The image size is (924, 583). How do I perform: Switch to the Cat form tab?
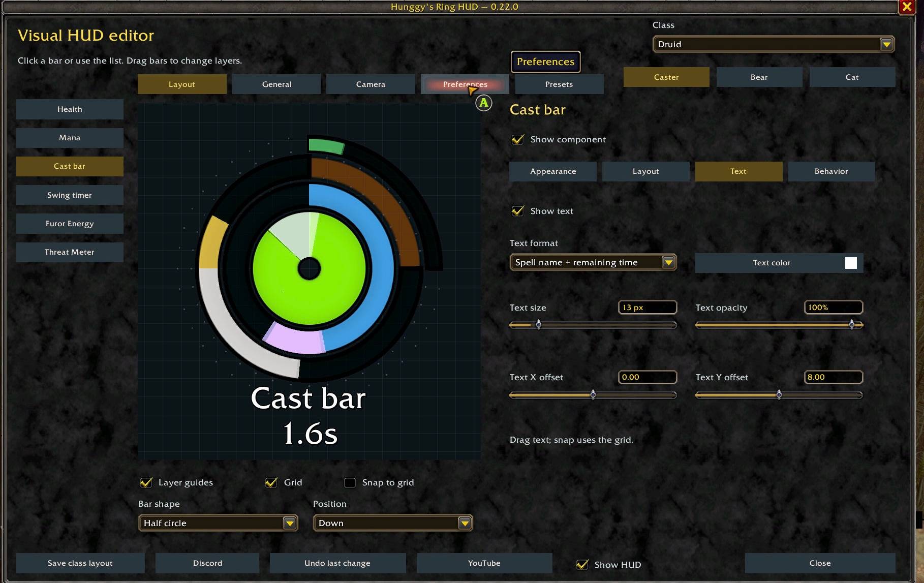(x=852, y=77)
